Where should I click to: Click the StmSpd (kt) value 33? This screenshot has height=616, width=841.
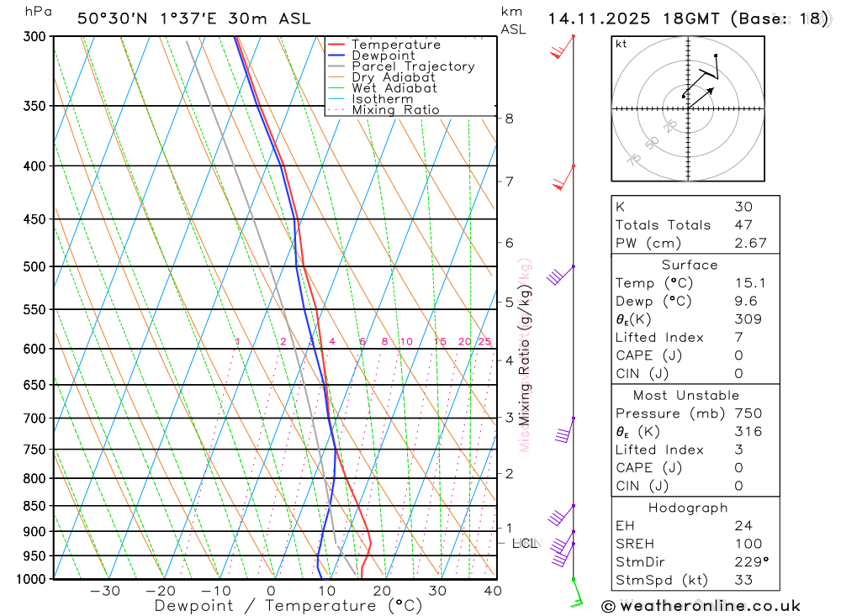tap(744, 580)
